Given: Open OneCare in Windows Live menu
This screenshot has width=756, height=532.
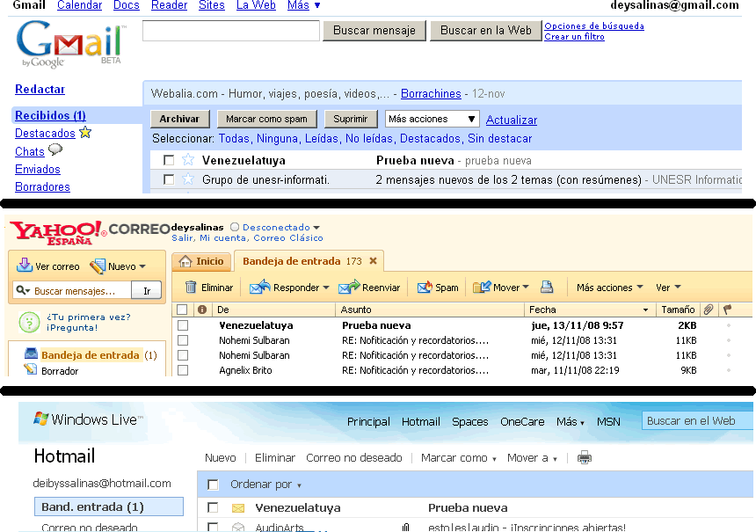Looking at the screenshot, I should click(522, 421).
